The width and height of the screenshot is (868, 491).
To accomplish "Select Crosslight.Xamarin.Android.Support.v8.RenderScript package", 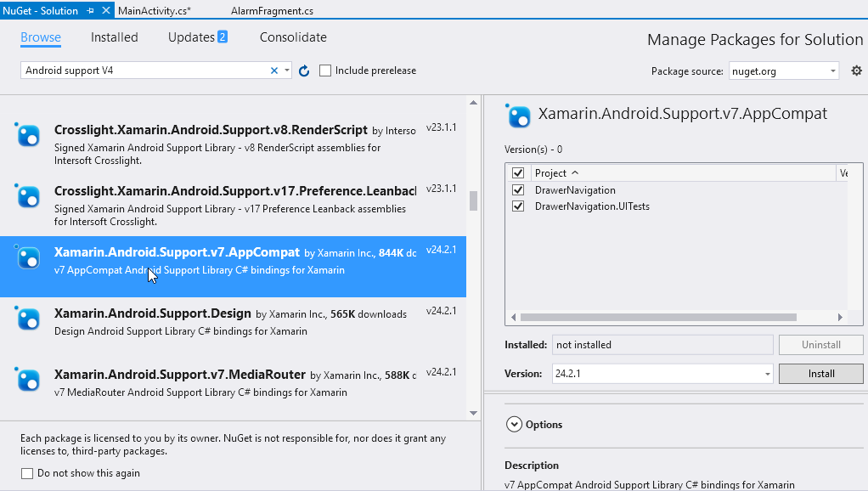I will [233, 144].
